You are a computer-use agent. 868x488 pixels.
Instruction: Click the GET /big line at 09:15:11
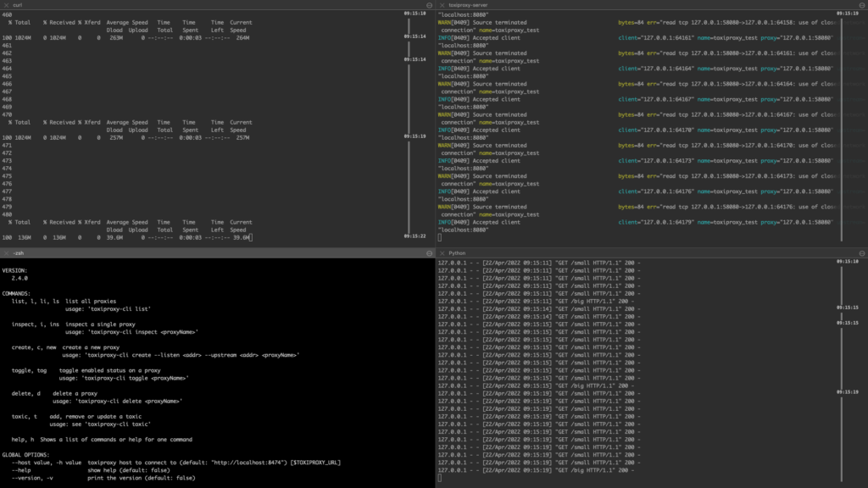pyautogui.click(x=536, y=302)
